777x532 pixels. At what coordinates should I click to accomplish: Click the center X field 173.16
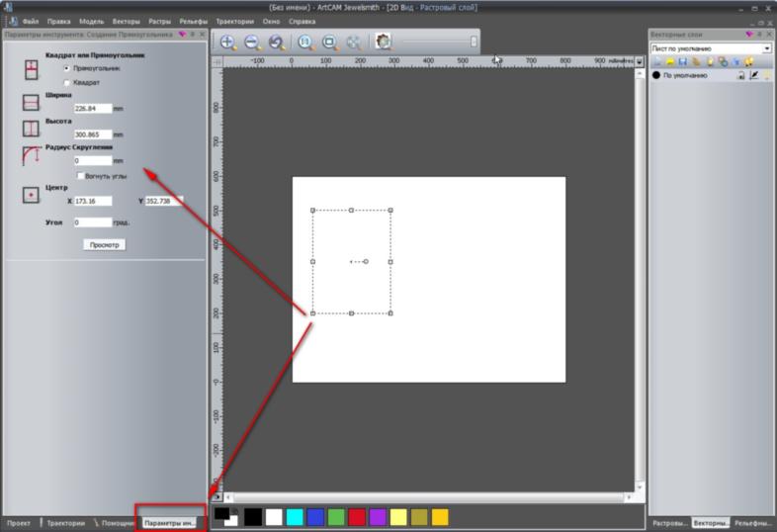93,201
